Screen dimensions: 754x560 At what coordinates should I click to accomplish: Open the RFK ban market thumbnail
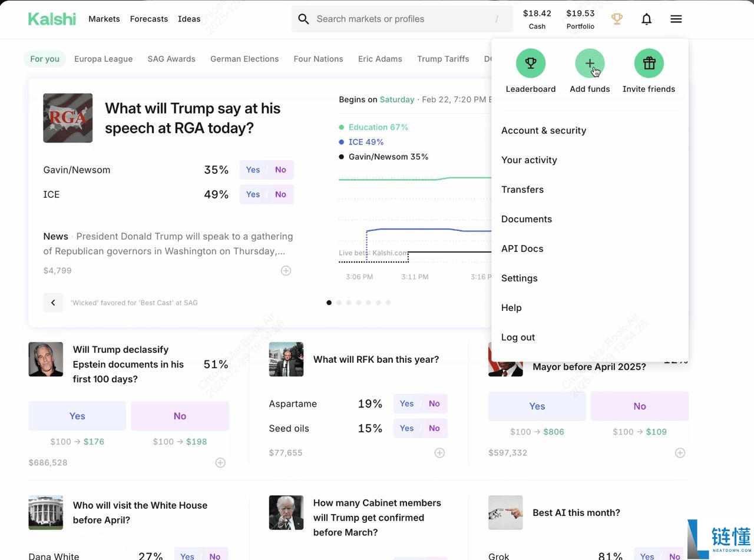click(x=286, y=359)
